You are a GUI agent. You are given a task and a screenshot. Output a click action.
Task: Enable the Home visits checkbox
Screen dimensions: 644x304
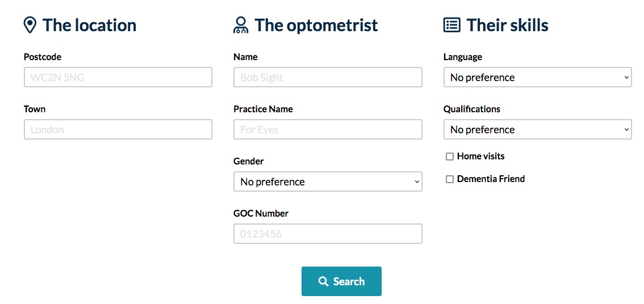pos(450,157)
